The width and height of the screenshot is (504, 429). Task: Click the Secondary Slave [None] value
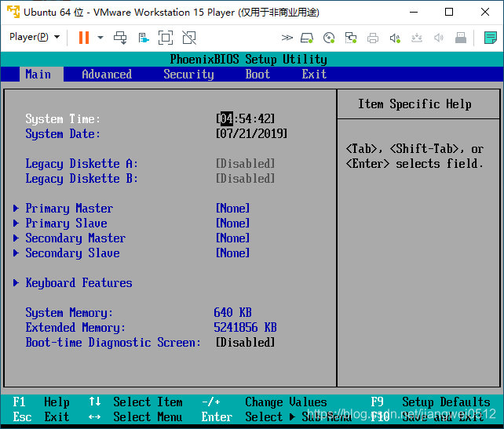pyautogui.click(x=232, y=253)
